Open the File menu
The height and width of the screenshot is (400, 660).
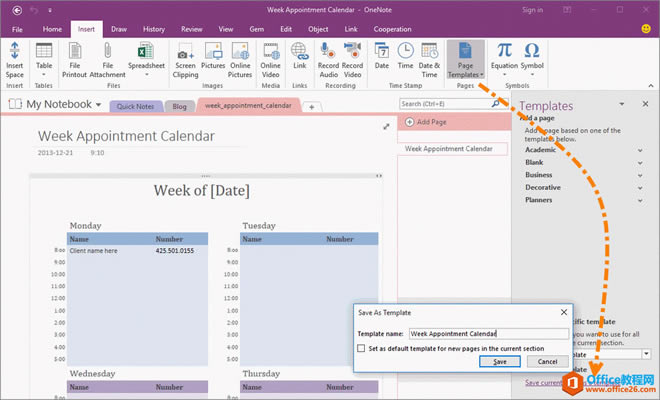17,29
